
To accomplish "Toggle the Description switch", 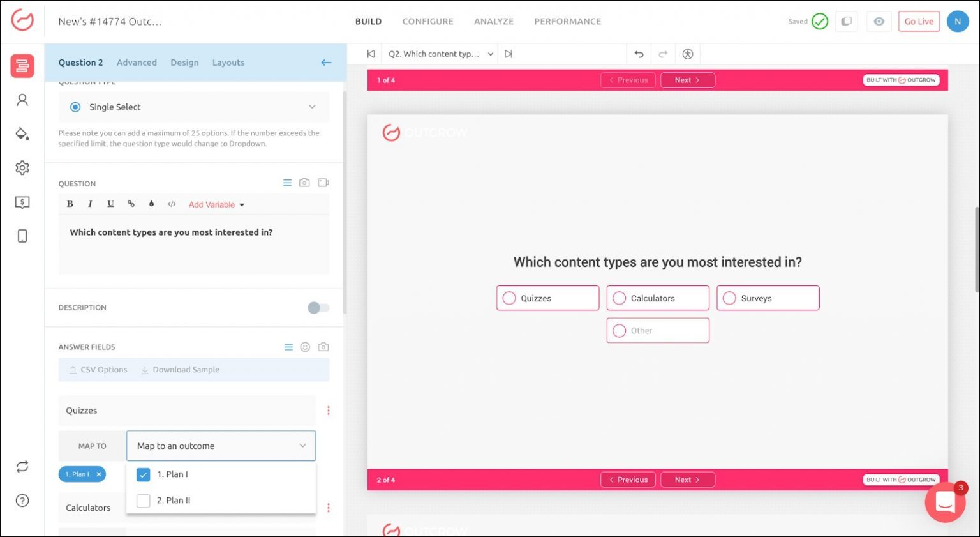I will click(318, 308).
